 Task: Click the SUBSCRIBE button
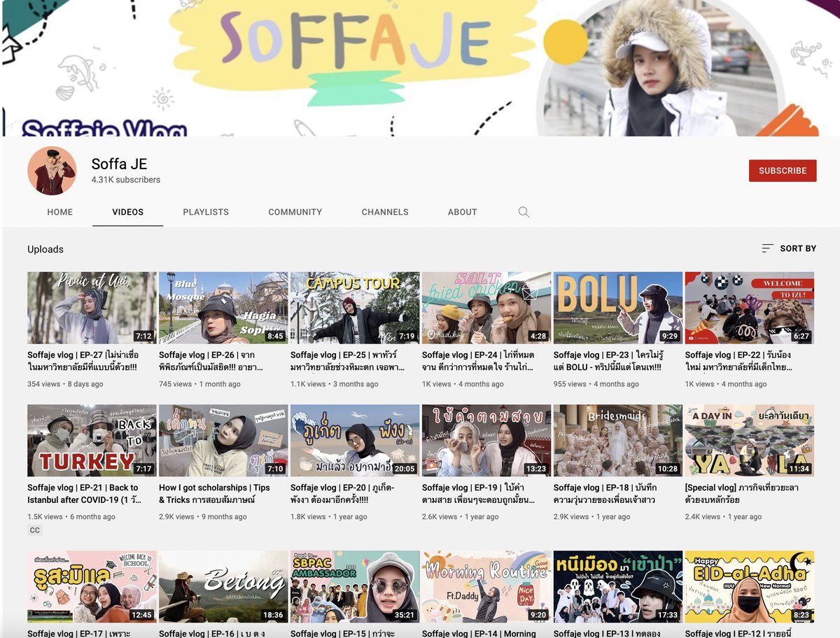click(783, 170)
